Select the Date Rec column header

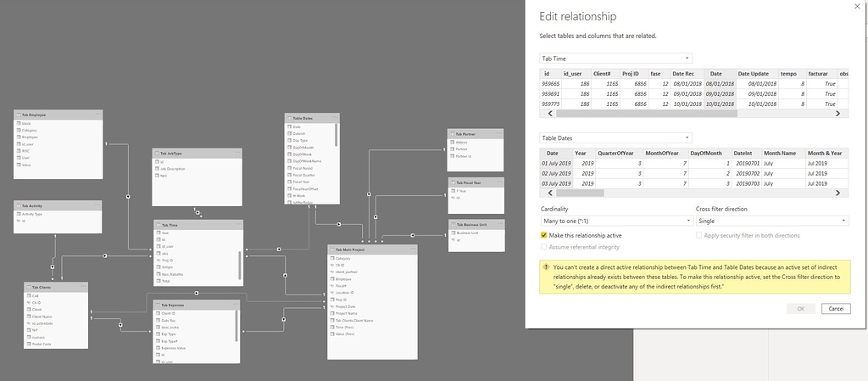683,73
